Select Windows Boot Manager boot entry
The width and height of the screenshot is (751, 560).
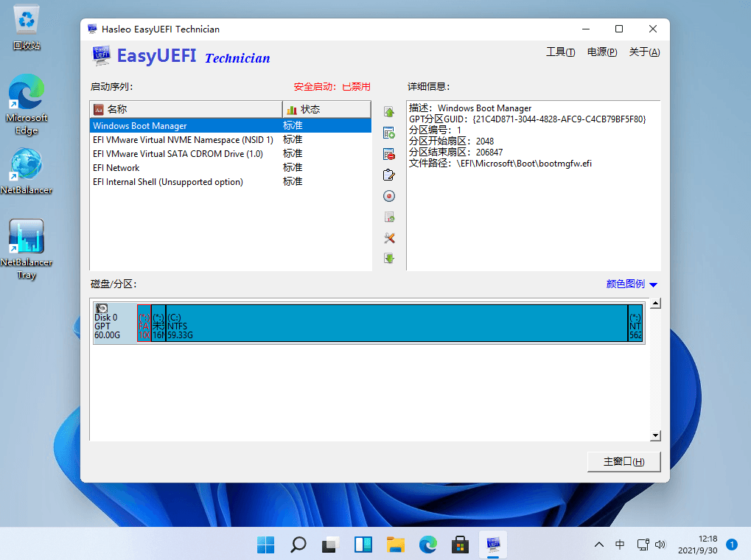click(x=231, y=125)
